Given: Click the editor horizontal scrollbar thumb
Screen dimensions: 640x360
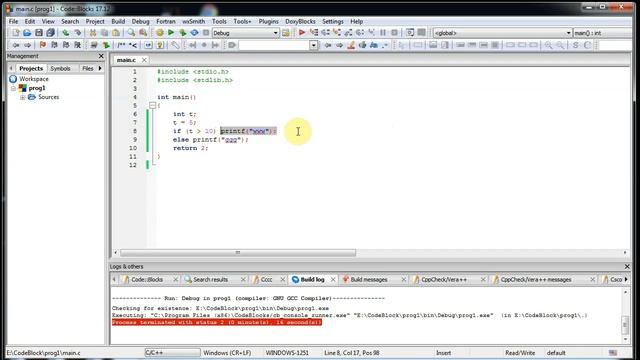Looking at the screenshot, I should pos(238,253).
